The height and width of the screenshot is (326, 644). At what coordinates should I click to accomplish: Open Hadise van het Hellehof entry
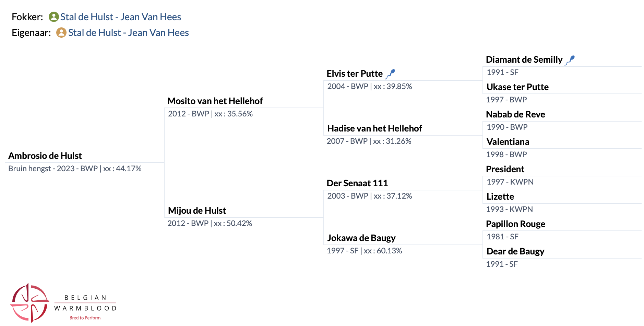[374, 128]
